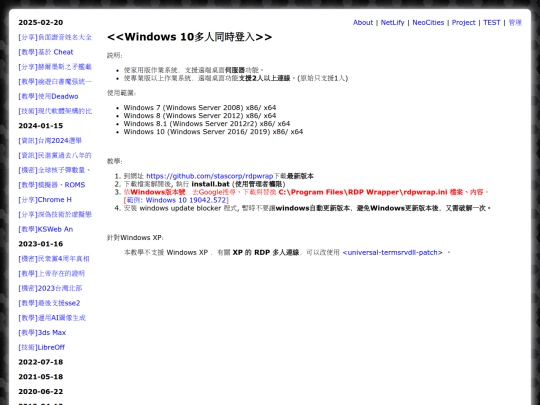
Task: Open sidebar article '[教學]最後支援sse2'
Action: (x=49, y=303)
